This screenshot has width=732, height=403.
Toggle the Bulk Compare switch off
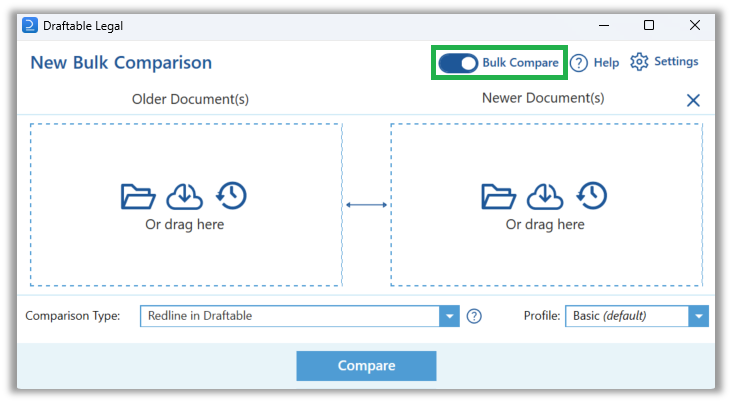[458, 63]
